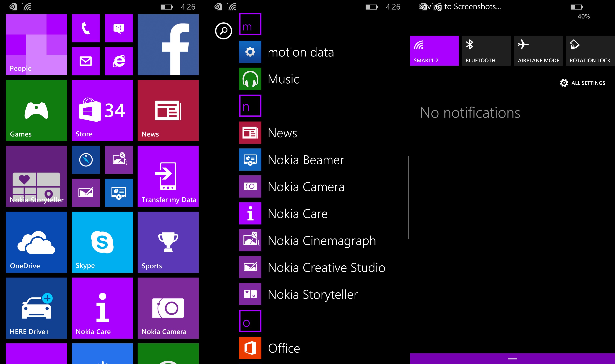
Task: Open the Mail envelope tile
Action: [86, 61]
